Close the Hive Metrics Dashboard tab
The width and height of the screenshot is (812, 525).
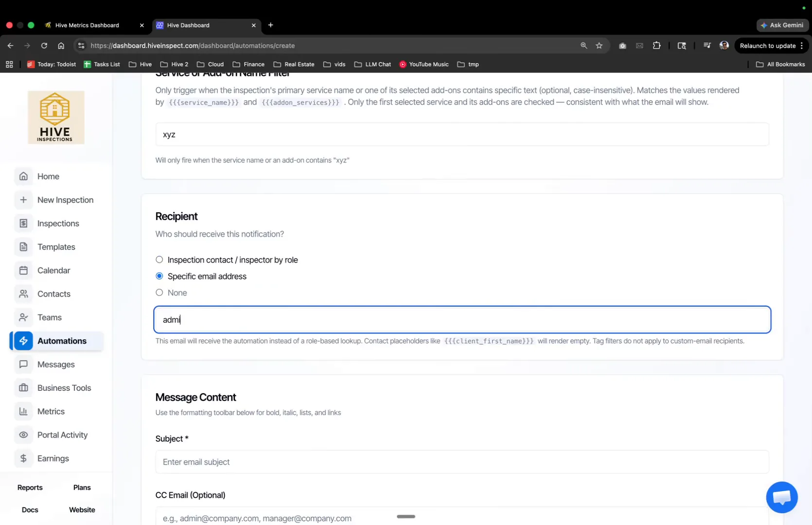click(142, 25)
